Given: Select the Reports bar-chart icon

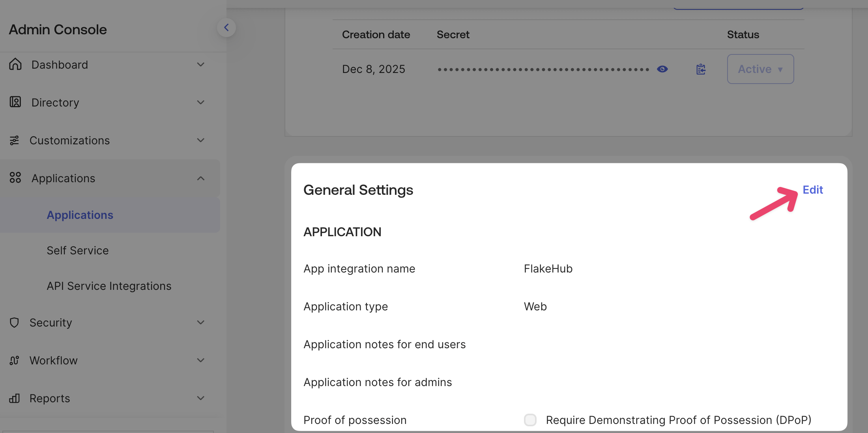Looking at the screenshot, I should tap(15, 398).
